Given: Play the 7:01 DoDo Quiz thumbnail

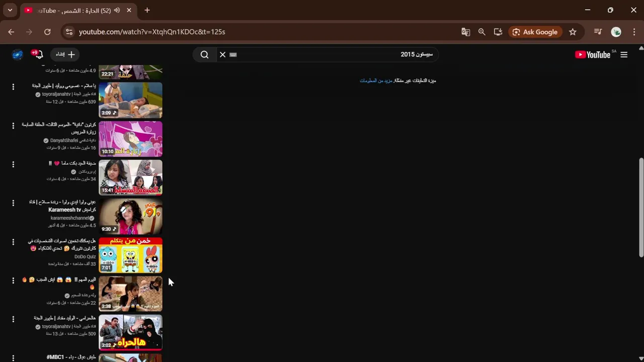Looking at the screenshot, I should coord(130,255).
